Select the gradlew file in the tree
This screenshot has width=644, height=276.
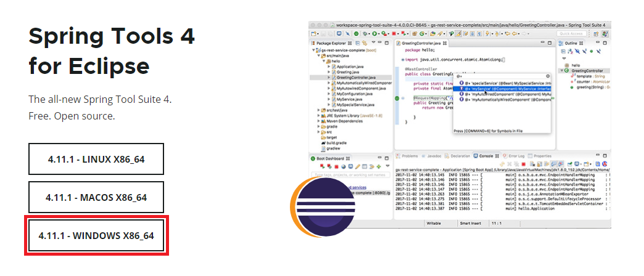click(331, 148)
